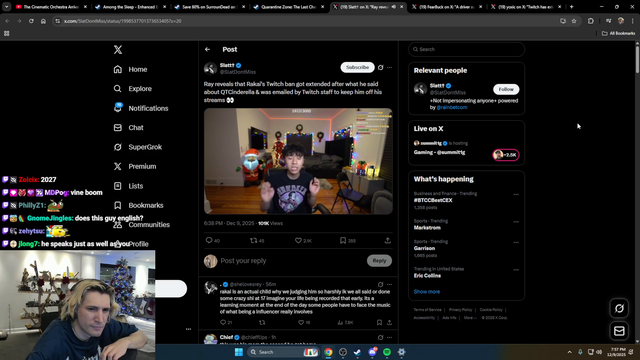Image resolution: width=640 pixels, height=360 pixels.
Task: Switch to the FearBuck on X tab
Action: click(x=447, y=7)
